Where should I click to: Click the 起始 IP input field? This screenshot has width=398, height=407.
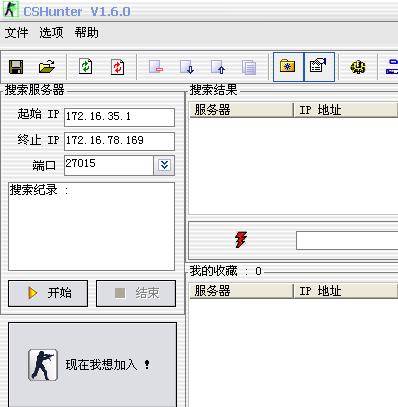pyautogui.click(x=119, y=117)
